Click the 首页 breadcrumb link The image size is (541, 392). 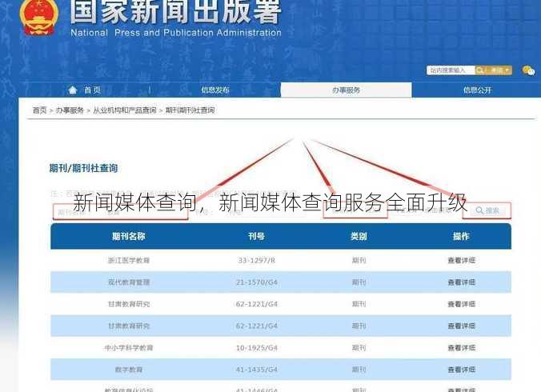[39, 110]
